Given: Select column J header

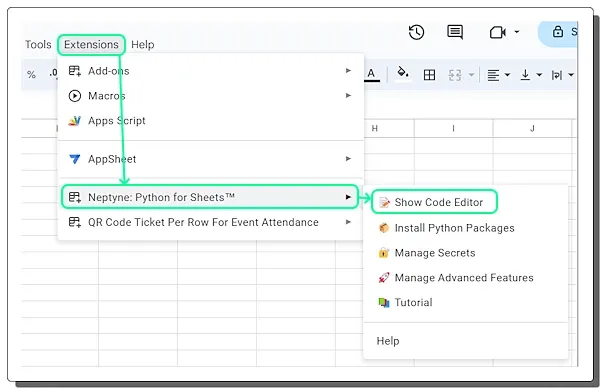Looking at the screenshot, I should (x=532, y=128).
